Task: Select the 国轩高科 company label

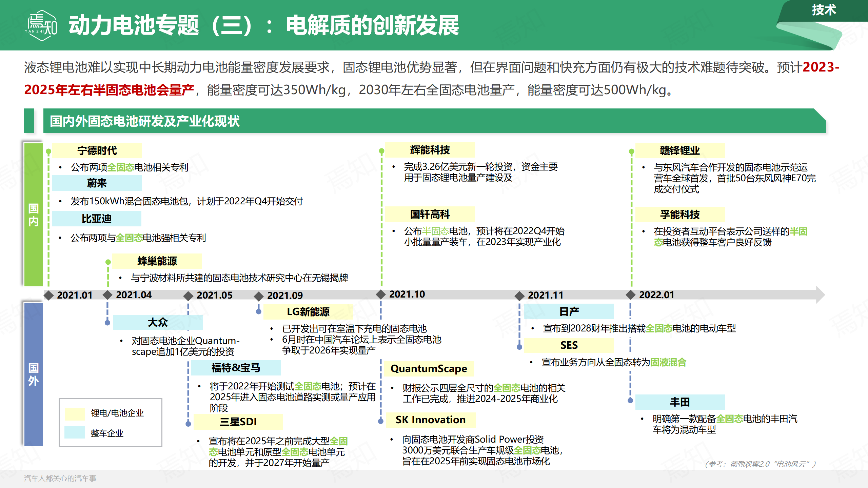Action: click(430, 214)
